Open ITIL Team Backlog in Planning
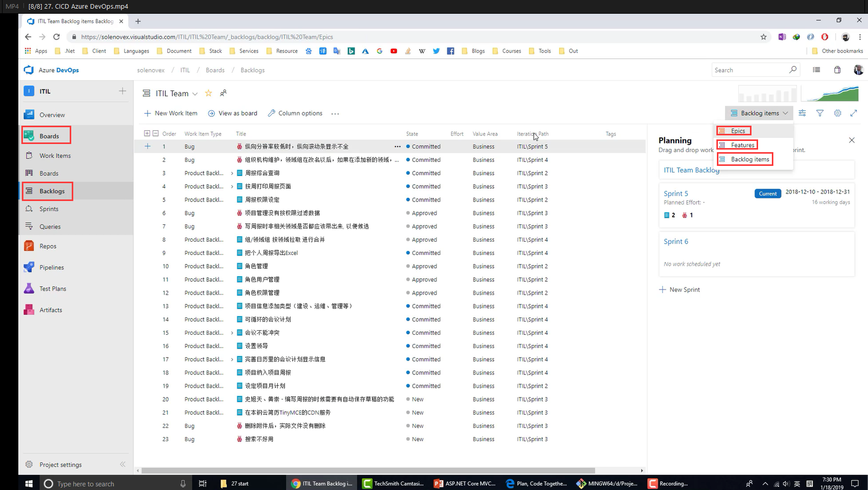 (x=691, y=170)
